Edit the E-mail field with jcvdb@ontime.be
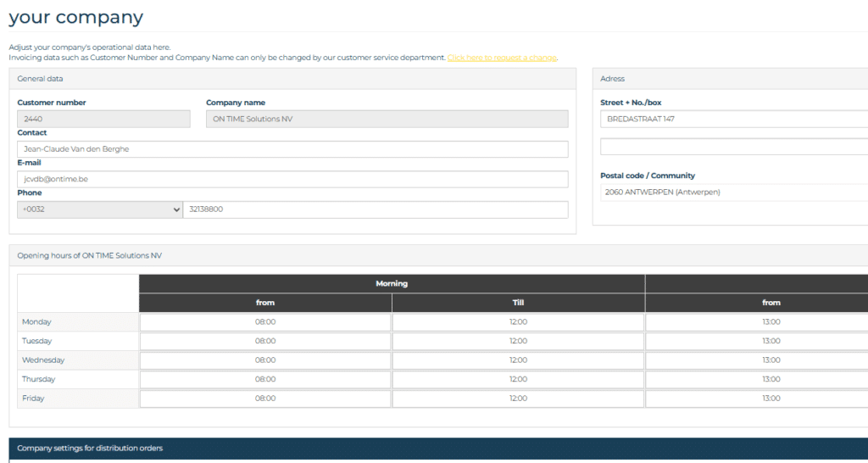This screenshot has height=463, width=868. click(292, 180)
